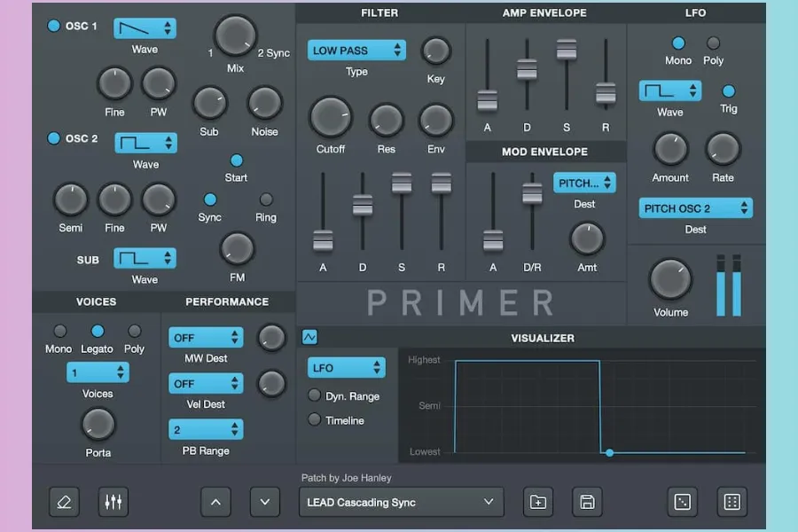Open the PITCH OSC 2 destination dropdown

point(695,208)
